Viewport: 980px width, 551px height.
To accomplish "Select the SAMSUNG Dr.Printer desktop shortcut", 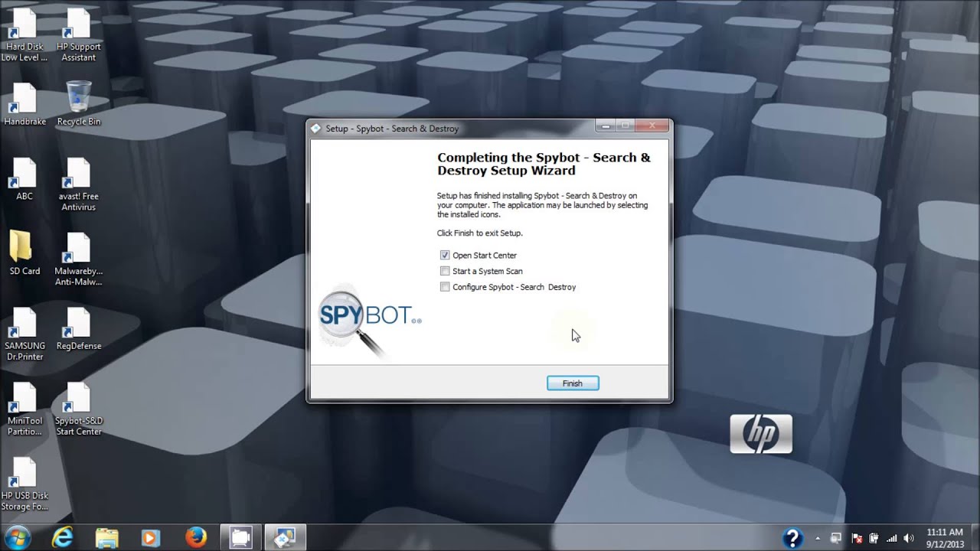I will click(24, 334).
